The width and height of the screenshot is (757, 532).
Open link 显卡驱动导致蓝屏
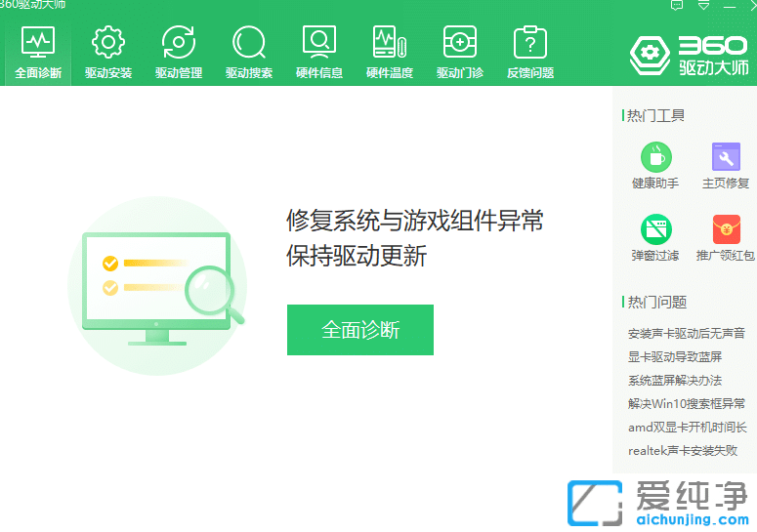click(674, 357)
